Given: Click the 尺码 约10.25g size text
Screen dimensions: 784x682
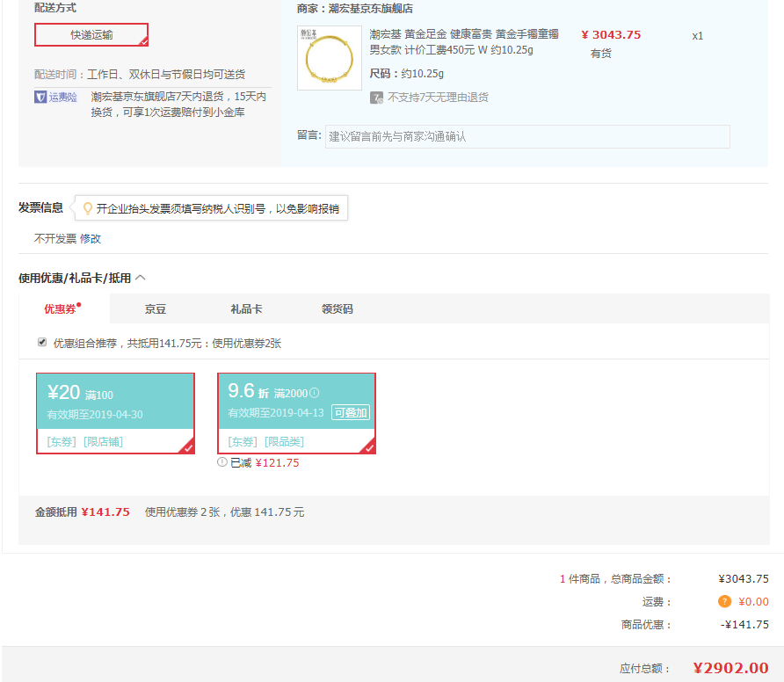Looking at the screenshot, I should [406, 74].
